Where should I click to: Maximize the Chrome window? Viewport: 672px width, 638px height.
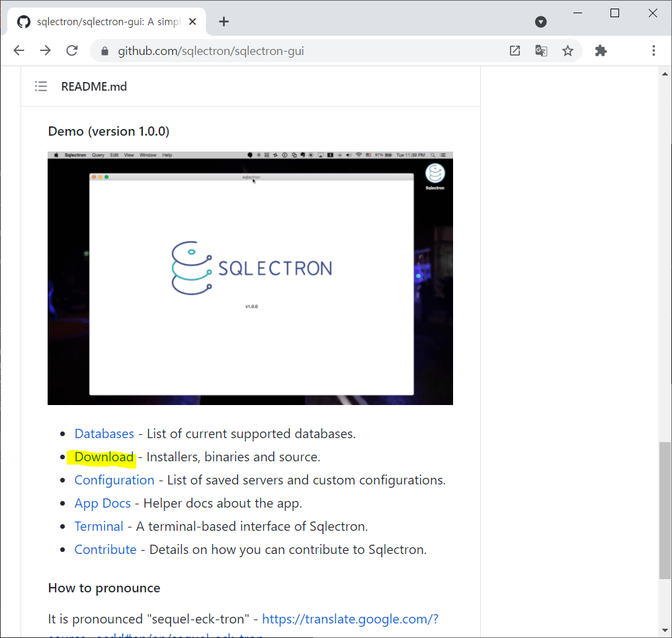[x=614, y=13]
